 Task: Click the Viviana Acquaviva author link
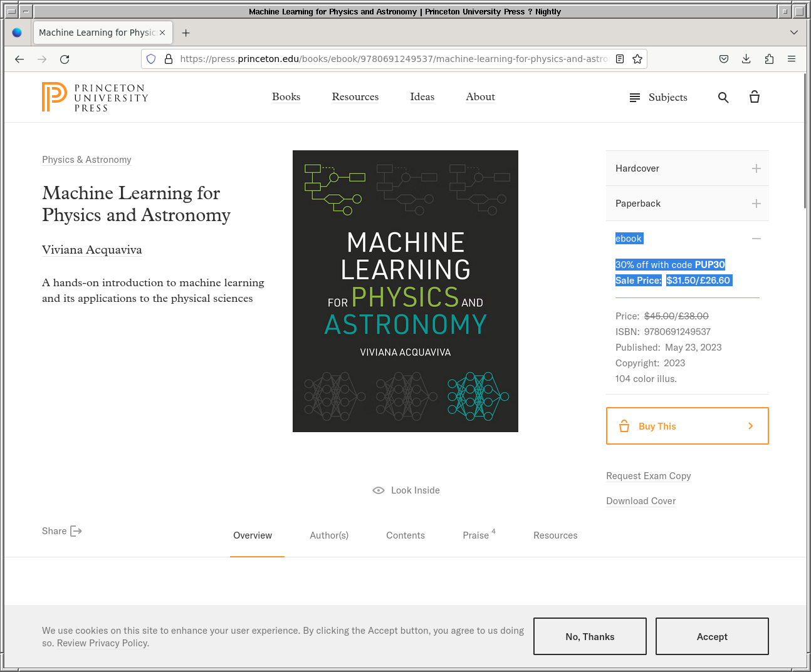(92, 250)
